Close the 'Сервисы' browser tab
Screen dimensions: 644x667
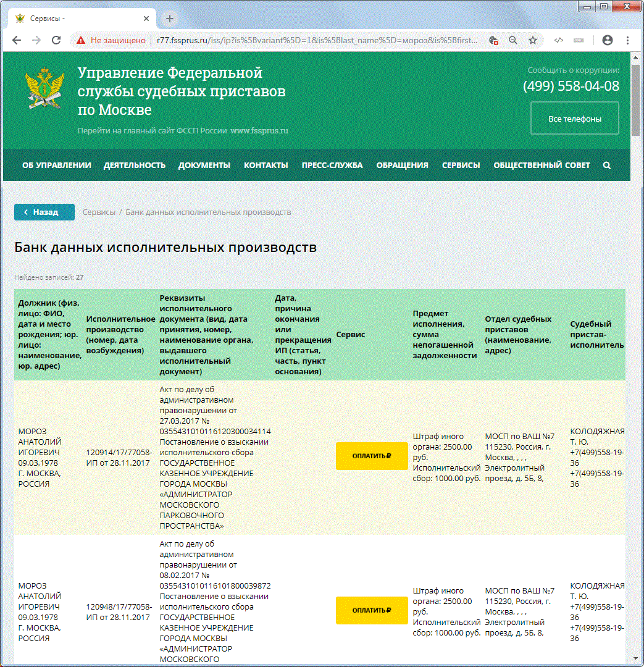coord(146,19)
